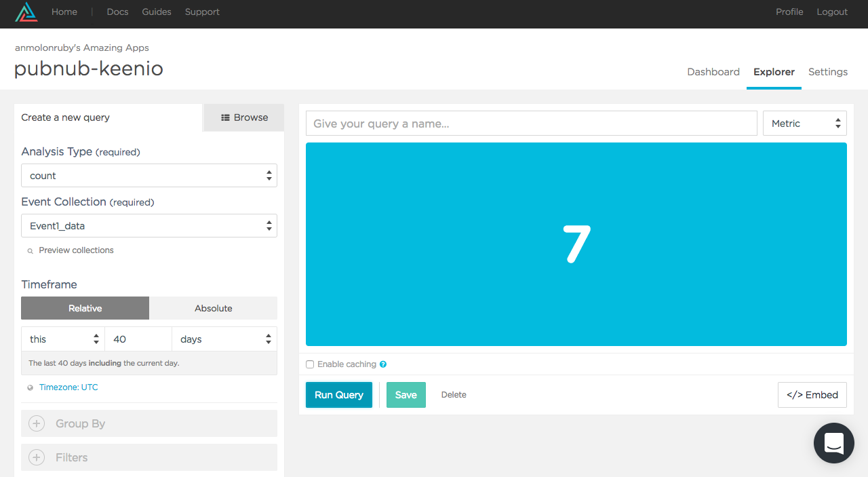Click the caching help question mark icon
The image size is (868, 477).
pyautogui.click(x=383, y=364)
